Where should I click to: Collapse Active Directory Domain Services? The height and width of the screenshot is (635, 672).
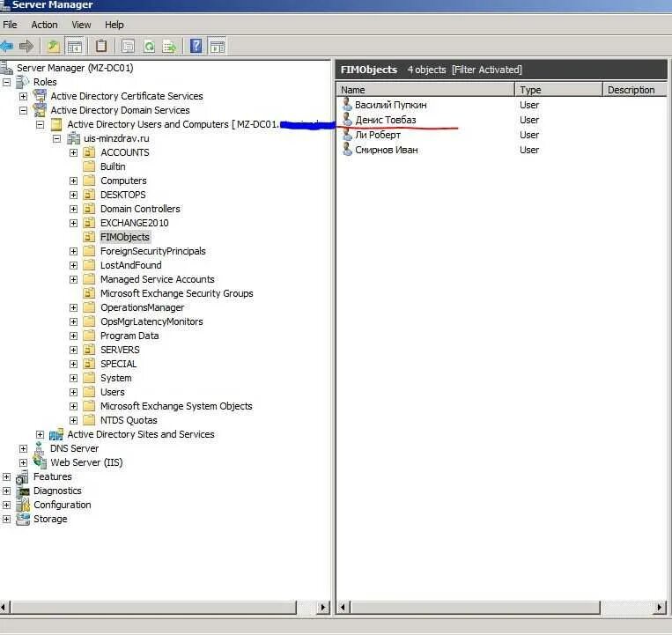pos(23,111)
